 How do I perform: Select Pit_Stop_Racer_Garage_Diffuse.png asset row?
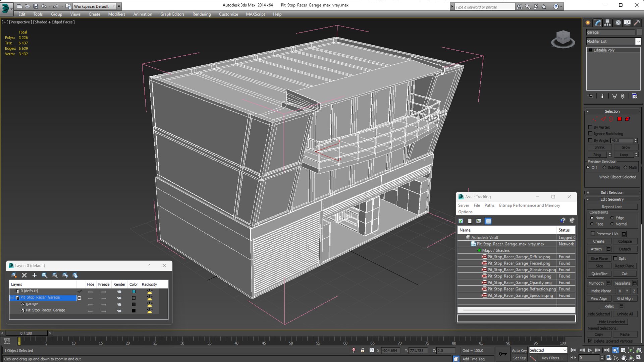[x=519, y=257]
